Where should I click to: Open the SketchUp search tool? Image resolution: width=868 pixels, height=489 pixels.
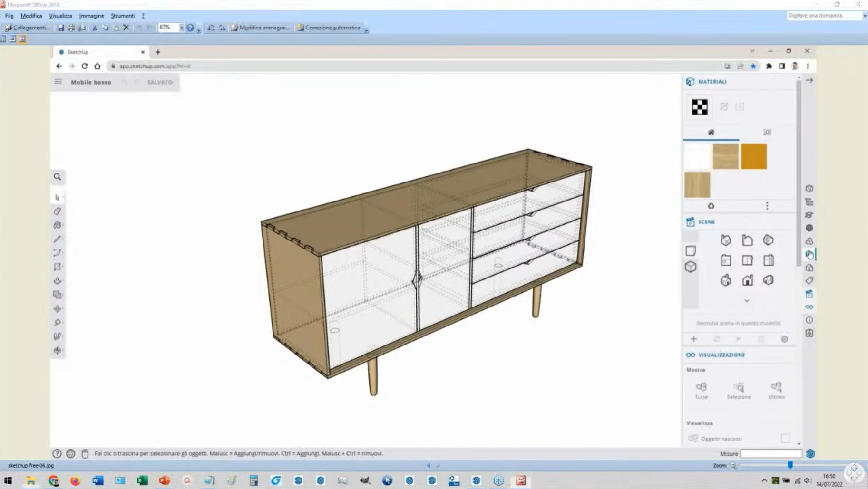tap(58, 177)
